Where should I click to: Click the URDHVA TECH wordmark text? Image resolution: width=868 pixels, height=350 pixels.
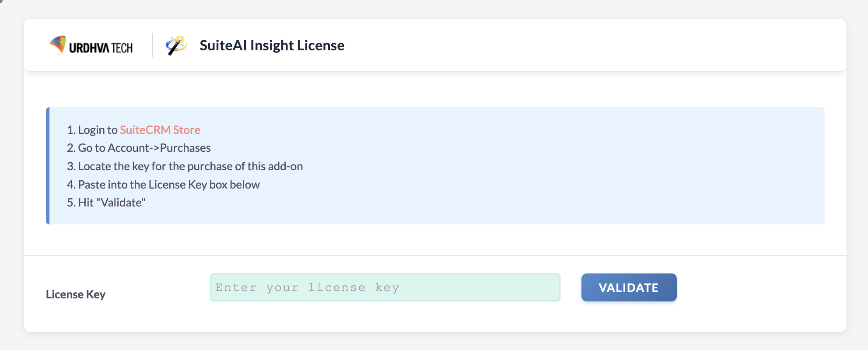coord(101,48)
